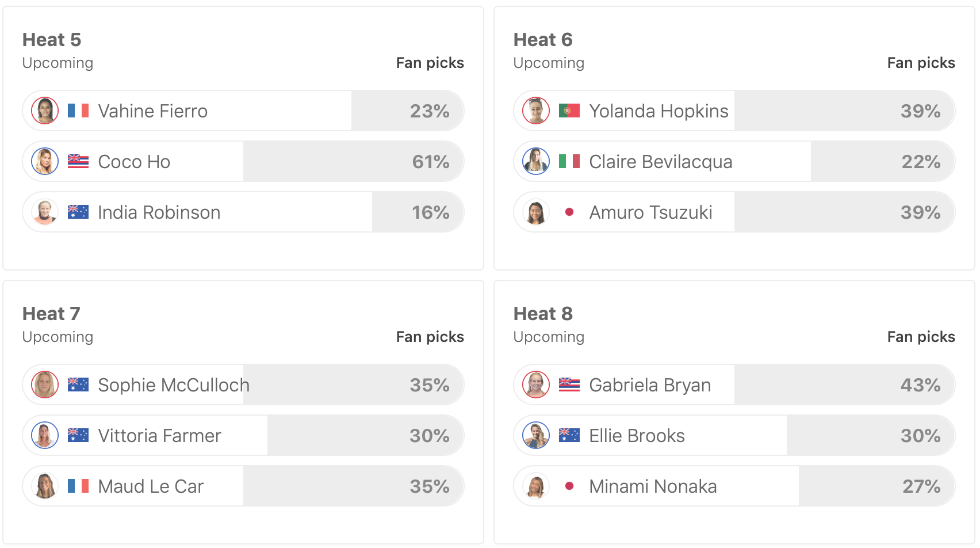This screenshot has height=548, width=980.
Task: Pick Coco Ho's 61% fan pick bar
Action: pyautogui.click(x=353, y=161)
